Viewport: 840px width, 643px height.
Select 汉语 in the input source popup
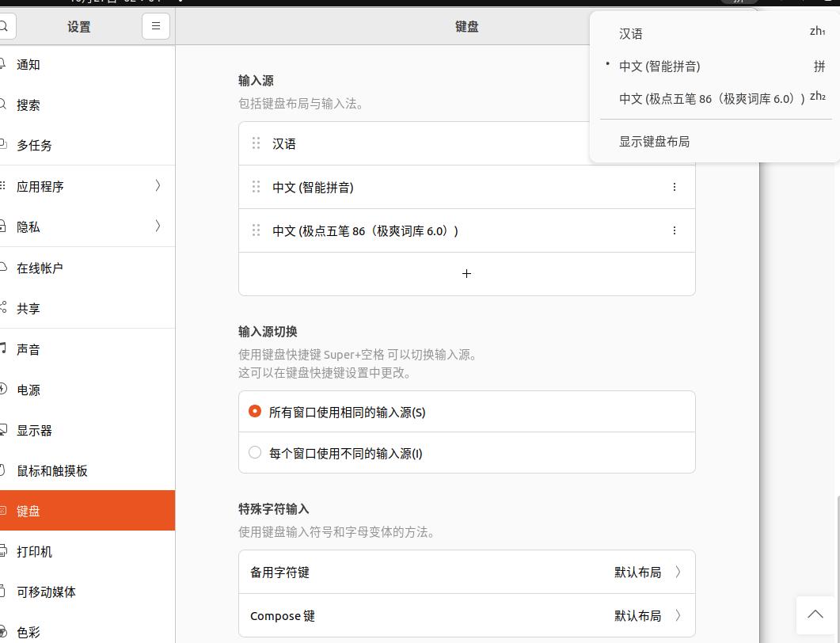pyautogui.click(x=629, y=33)
